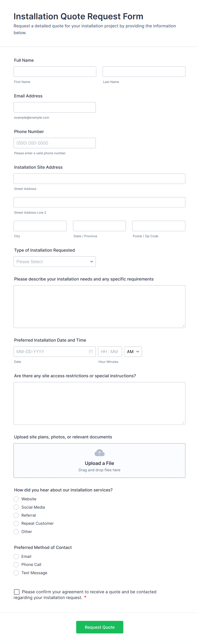Open the Type of Installation dropdown

[x=55, y=262]
